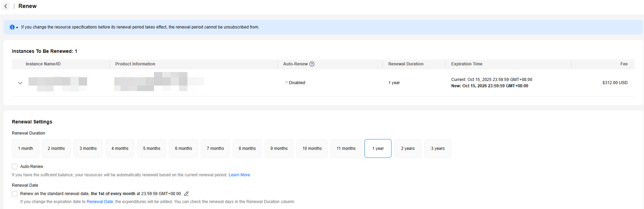Select the 2 months duration option
The width and height of the screenshot is (644, 209).
pyautogui.click(x=56, y=148)
